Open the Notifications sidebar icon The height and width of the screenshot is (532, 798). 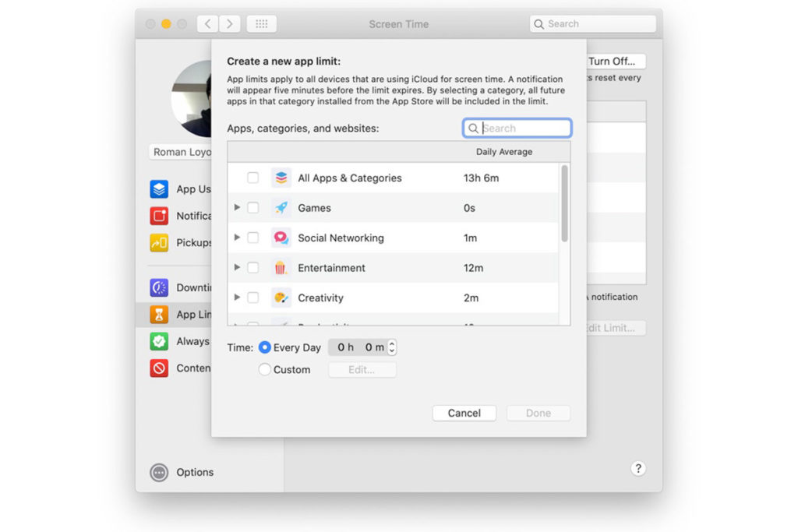point(159,216)
